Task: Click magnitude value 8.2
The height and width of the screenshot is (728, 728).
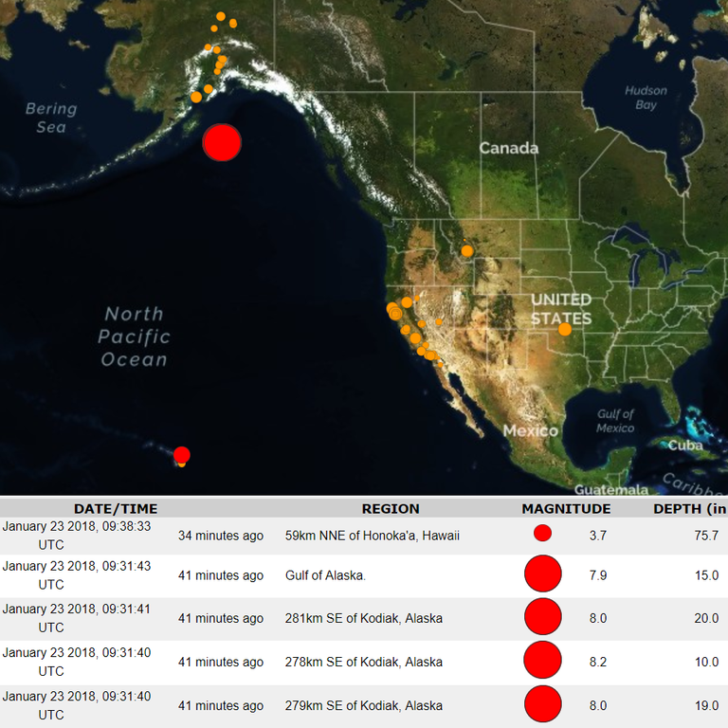Action: pyautogui.click(x=598, y=662)
